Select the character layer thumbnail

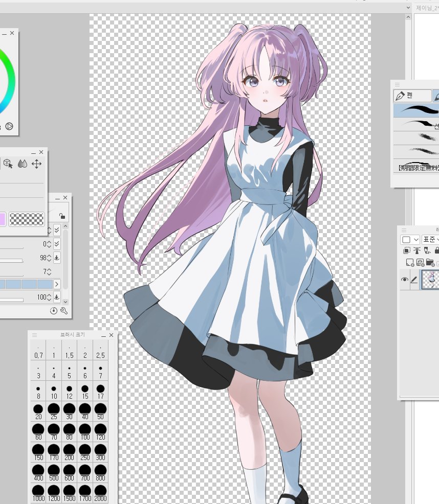[x=431, y=280]
